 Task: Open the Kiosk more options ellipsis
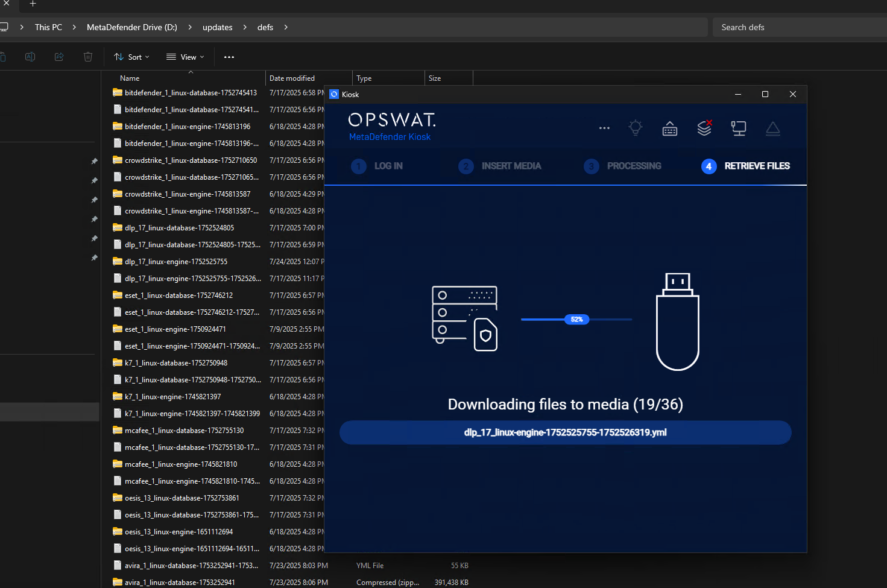pyautogui.click(x=604, y=128)
